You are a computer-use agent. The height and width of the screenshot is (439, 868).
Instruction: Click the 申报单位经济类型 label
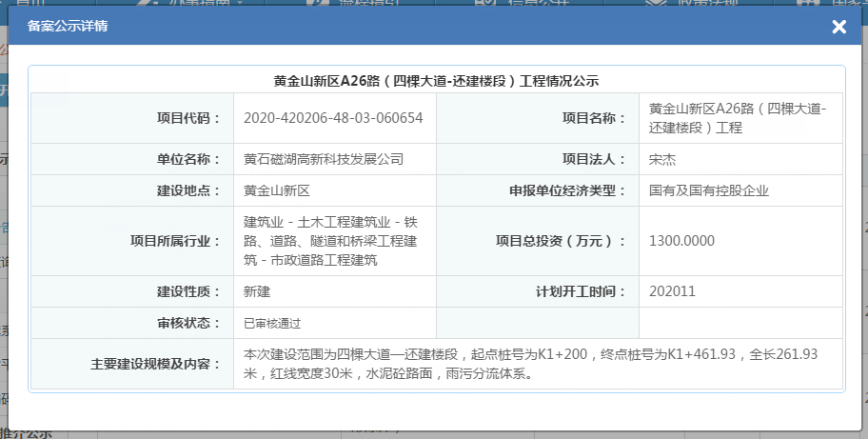click(x=568, y=190)
